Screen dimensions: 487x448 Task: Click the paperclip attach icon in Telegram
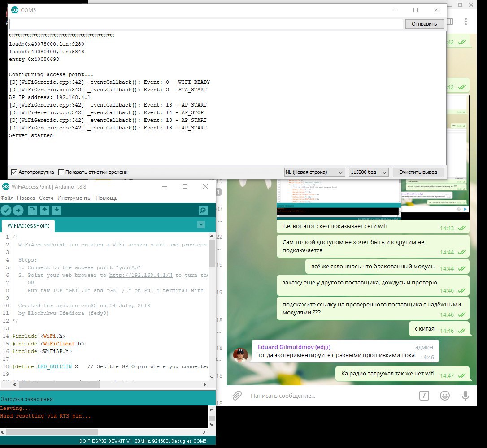237,396
